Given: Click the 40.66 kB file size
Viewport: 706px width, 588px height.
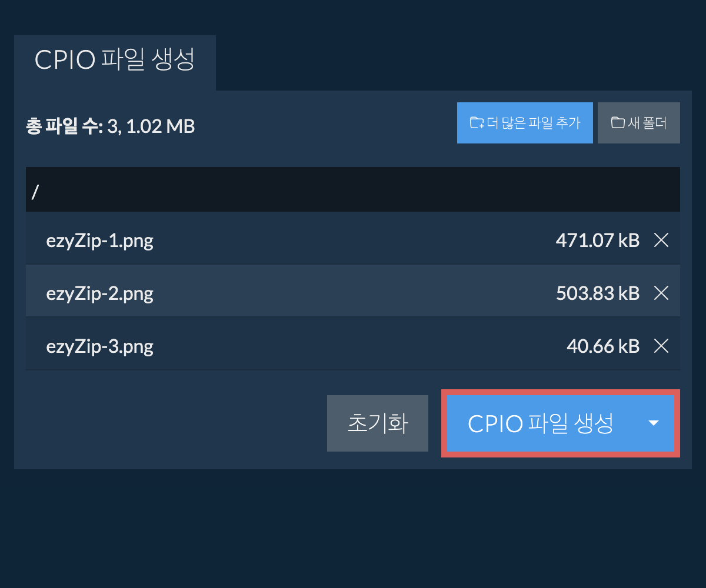Looking at the screenshot, I should click(x=602, y=346).
